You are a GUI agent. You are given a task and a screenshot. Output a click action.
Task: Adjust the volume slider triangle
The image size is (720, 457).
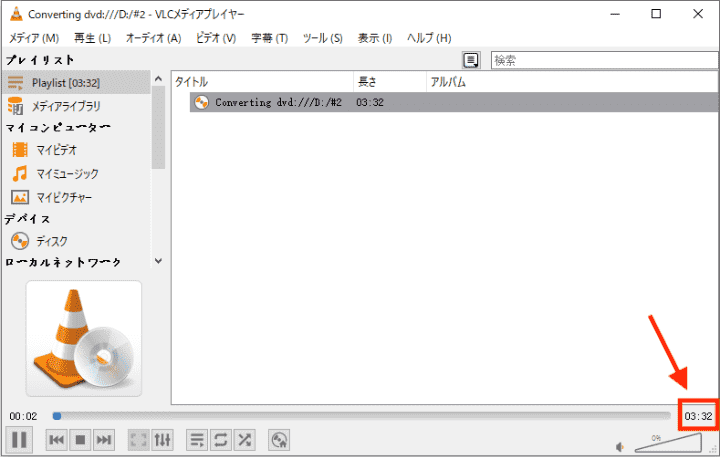point(668,443)
